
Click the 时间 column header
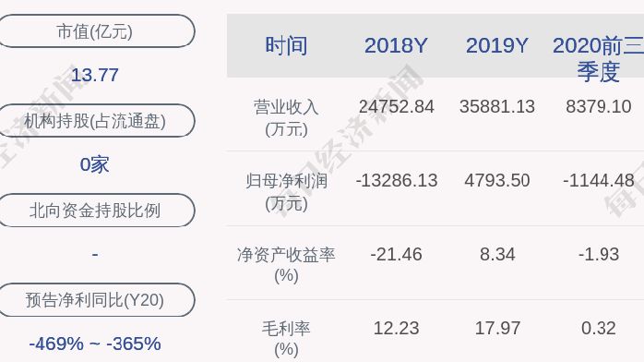286,45
